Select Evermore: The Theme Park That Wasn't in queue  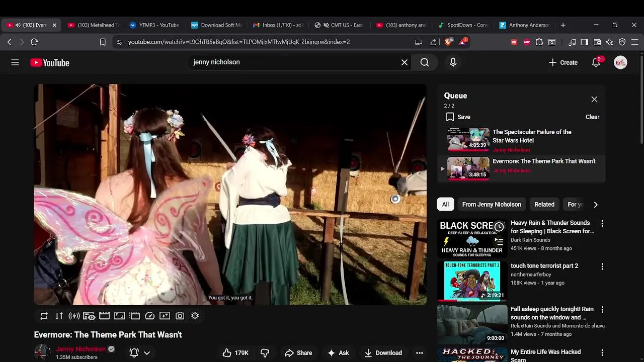click(x=521, y=168)
